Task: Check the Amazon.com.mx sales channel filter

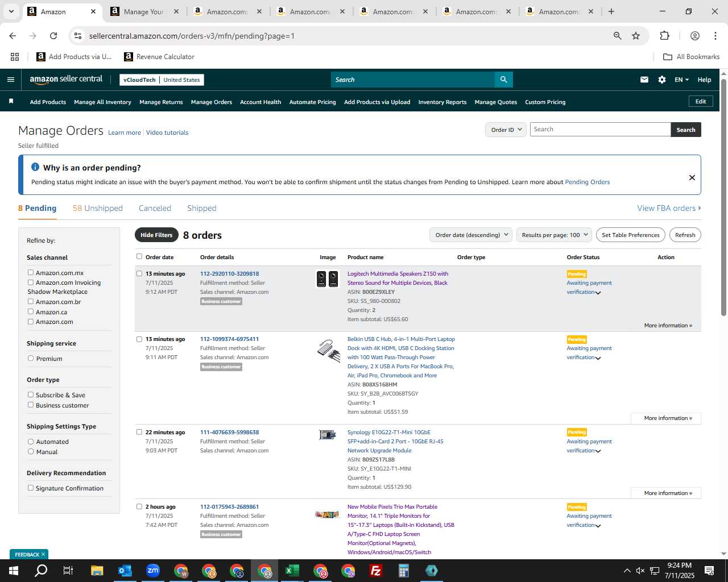Action: pos(31,273)
